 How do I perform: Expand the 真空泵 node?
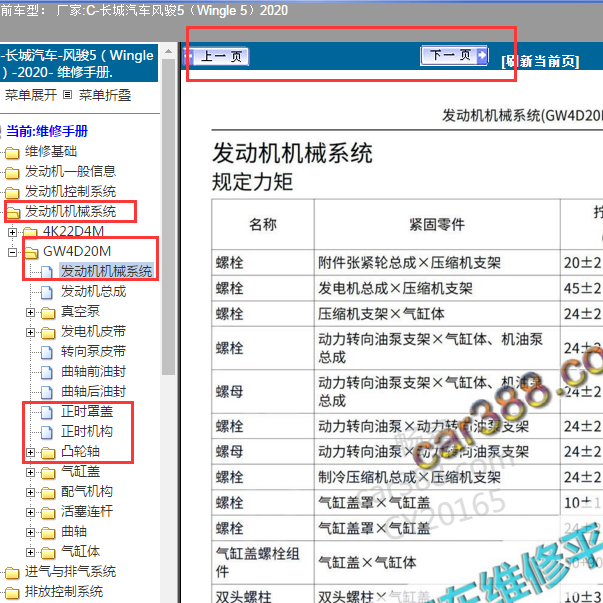(30, 312)
